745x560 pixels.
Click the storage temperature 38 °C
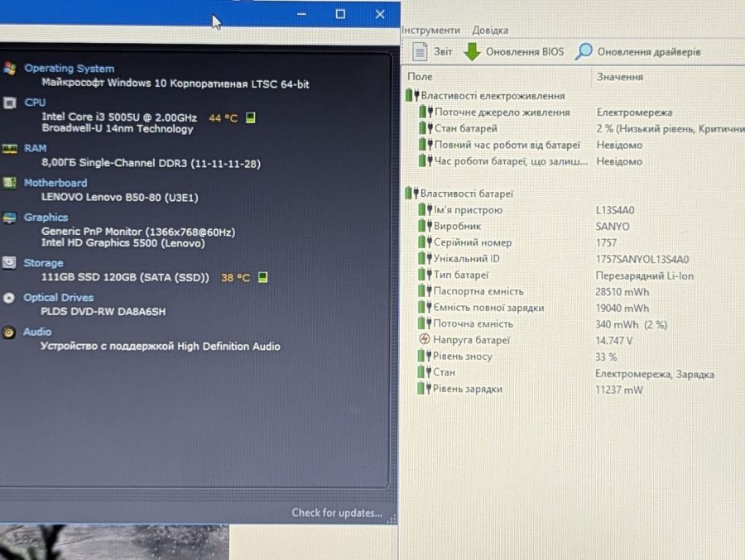pos(235,277)
